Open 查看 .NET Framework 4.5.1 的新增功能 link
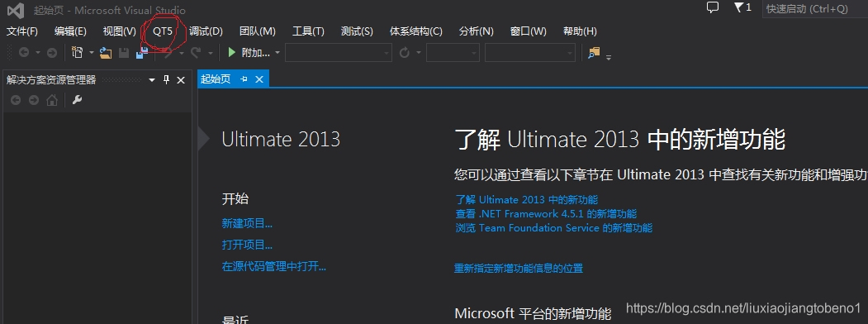 (546, 214)
